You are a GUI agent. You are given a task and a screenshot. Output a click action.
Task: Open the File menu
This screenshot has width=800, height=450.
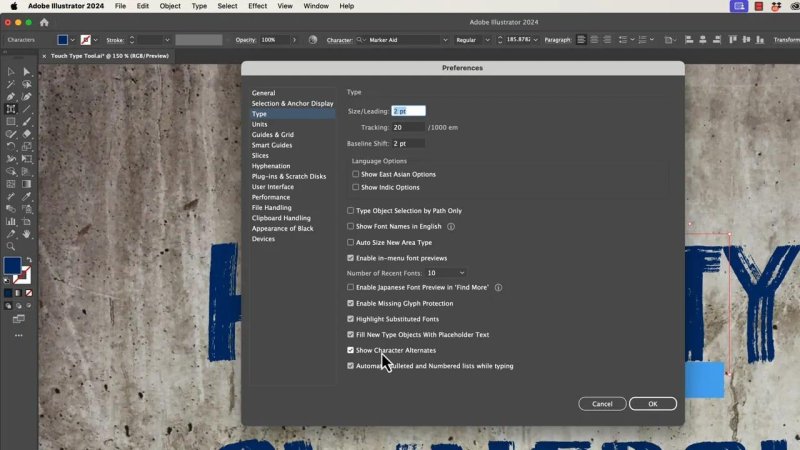[x=120, y=6]
